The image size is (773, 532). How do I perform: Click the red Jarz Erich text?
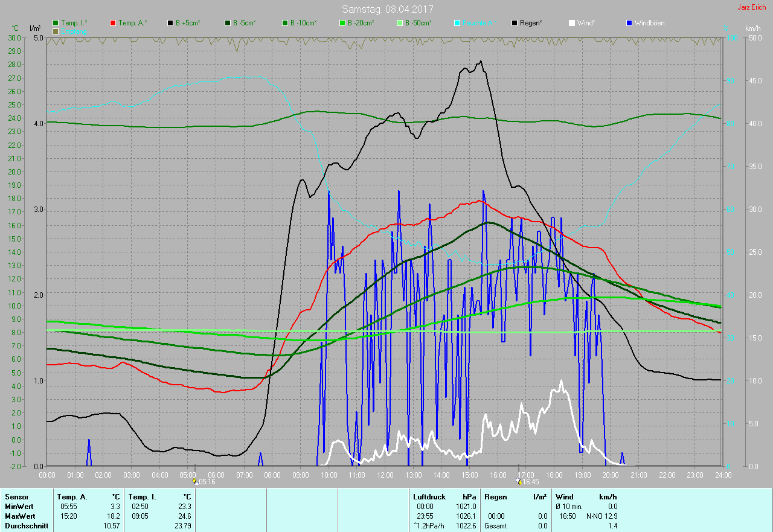pos(751,7)
